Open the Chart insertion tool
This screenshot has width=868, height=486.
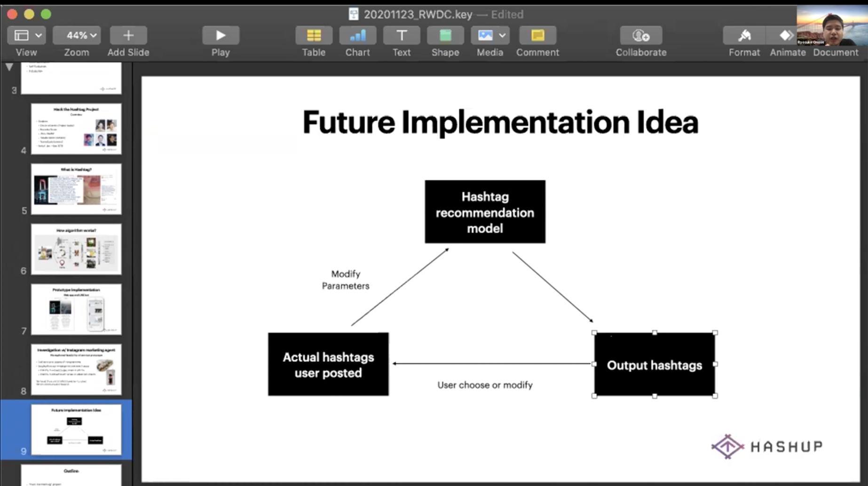pyautogui.click(x=357, y=36)
